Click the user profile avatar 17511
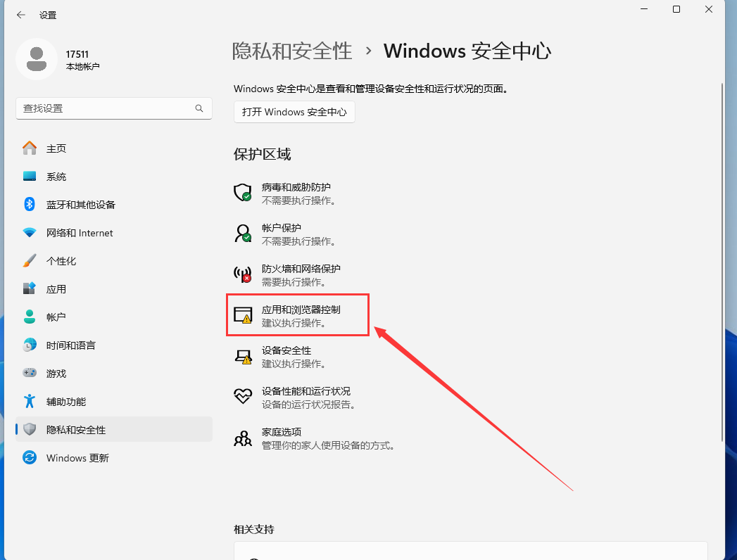Screen dimensions: 737x560 [x=37, y=59]
